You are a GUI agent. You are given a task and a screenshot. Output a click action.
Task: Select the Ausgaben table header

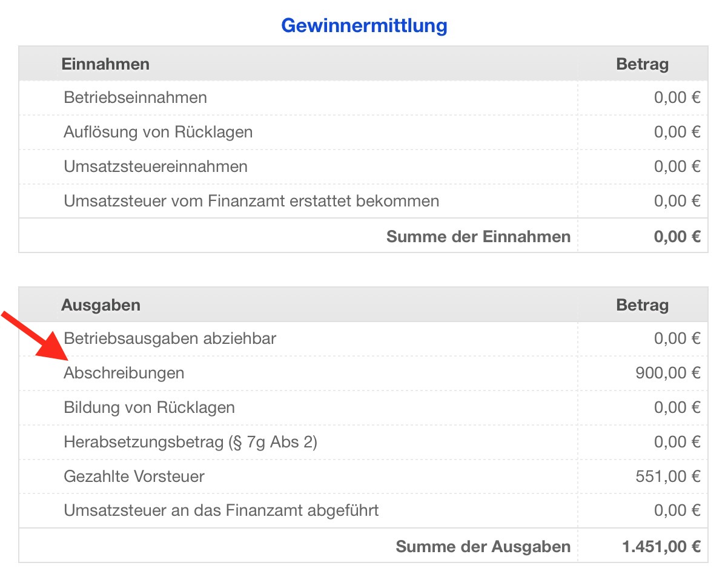[101, 305]
